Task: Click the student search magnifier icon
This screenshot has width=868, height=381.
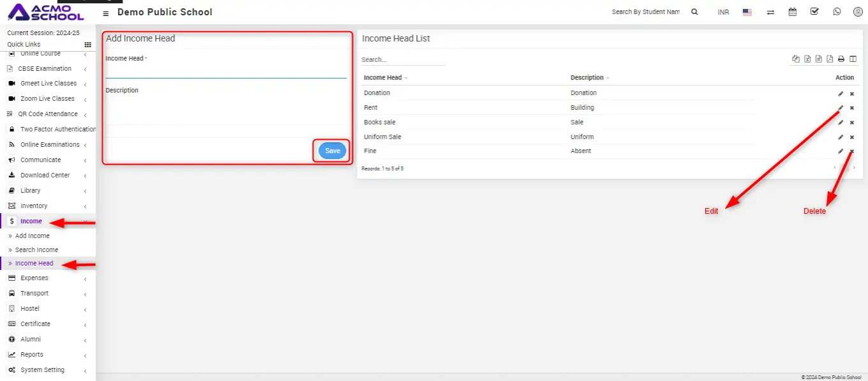Action: click(694, 12)
